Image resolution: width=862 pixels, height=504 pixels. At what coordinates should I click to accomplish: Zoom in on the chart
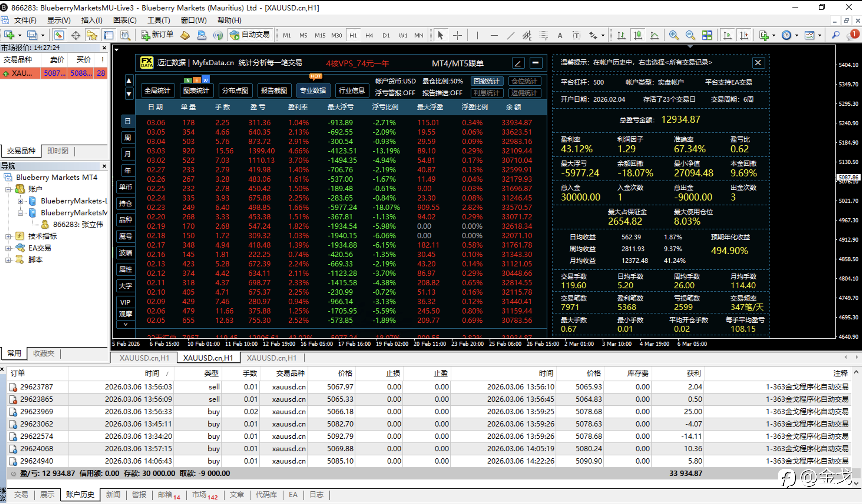coord(673,35)
